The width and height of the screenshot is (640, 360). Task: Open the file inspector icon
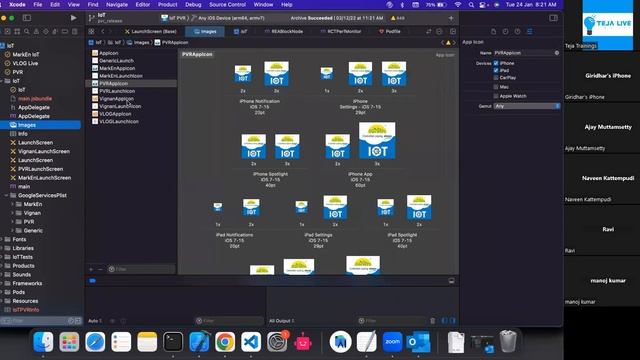click(x=493, y=31)
